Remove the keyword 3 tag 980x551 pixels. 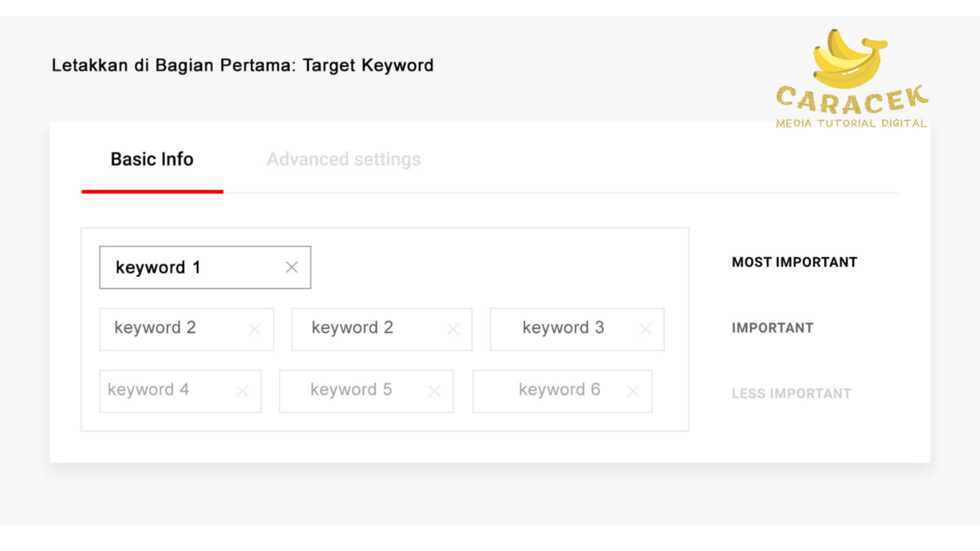click(645, 329)
